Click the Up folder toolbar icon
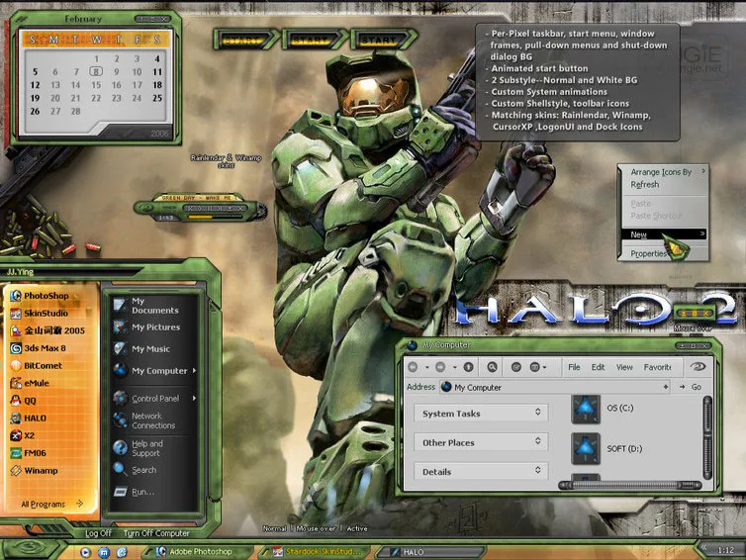The image size is (746, 560). 468,367
